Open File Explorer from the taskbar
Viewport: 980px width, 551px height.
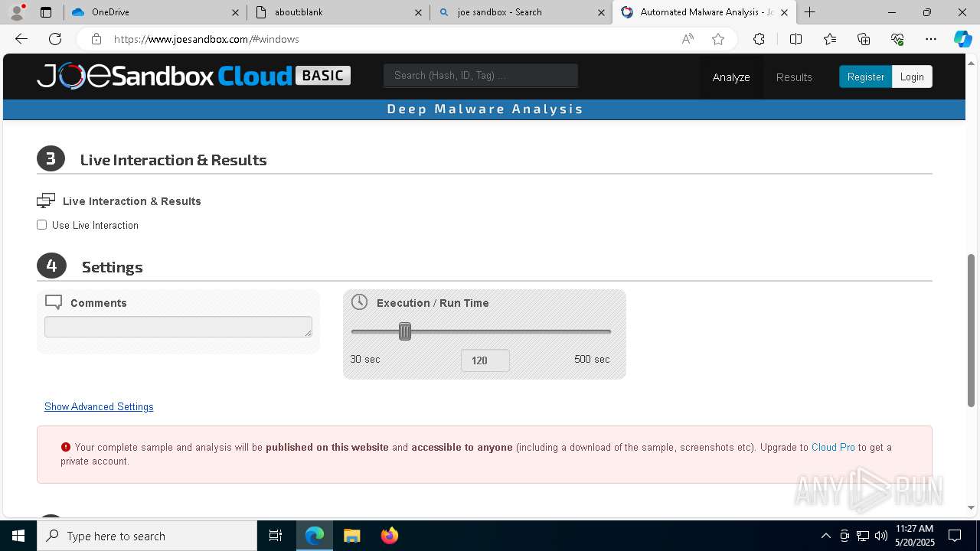352,536
